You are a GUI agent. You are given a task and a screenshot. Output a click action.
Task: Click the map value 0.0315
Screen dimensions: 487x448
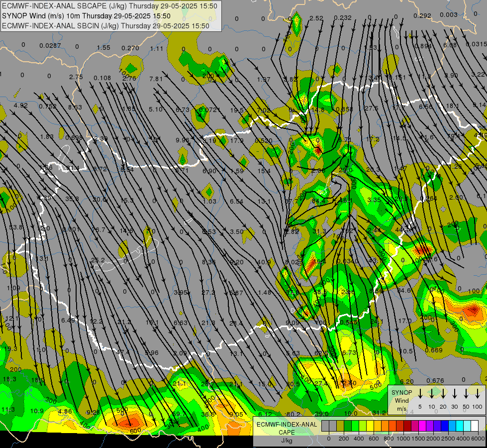(477, 44)
